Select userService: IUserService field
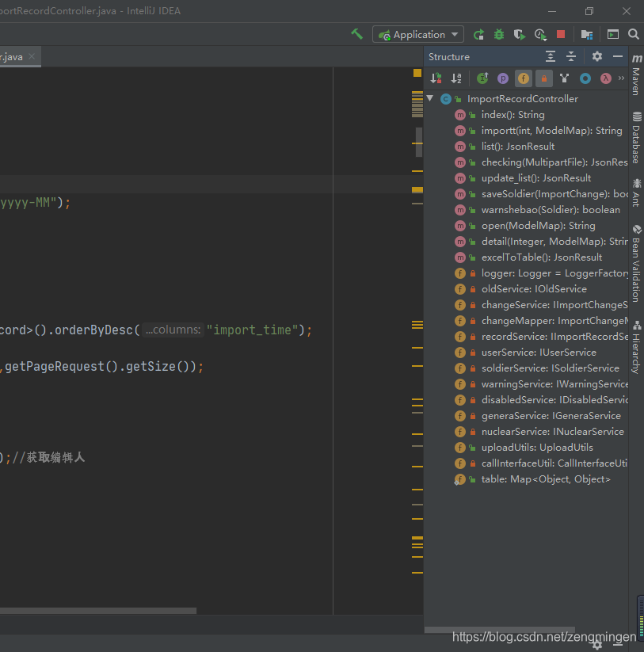Screen dimensions: 644x652 click(x=539, y=353)
